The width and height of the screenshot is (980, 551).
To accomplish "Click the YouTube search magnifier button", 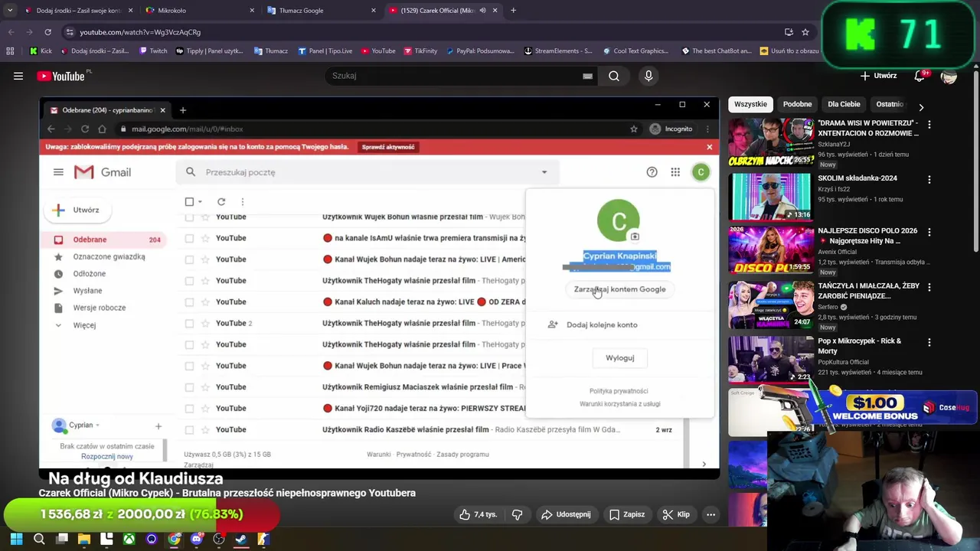I will pos(614,76).
